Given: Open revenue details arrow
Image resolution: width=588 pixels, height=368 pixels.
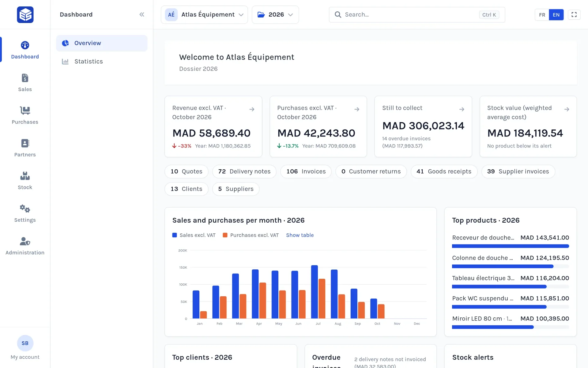Looking at the screenshot, I should click(x=252, y=109).
